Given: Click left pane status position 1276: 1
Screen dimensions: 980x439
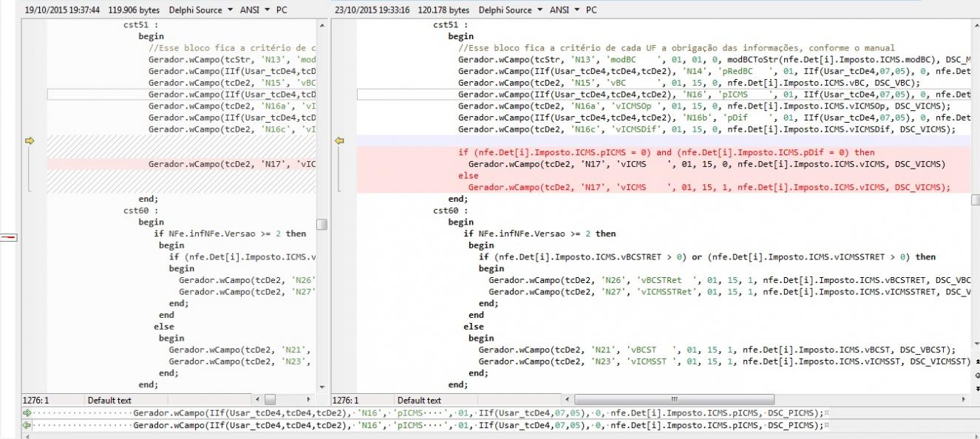Looking at the screenshot, I should tap(37, 400).
